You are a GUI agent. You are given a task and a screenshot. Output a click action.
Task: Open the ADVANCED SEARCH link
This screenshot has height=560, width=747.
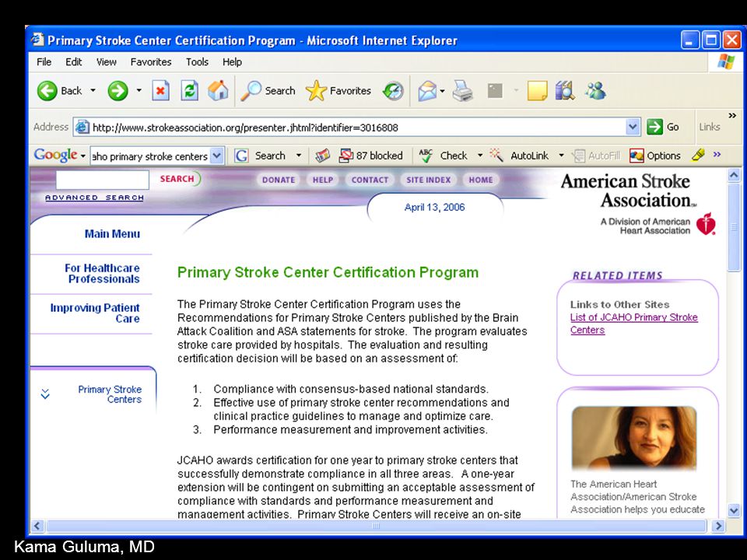pos(94,198)
